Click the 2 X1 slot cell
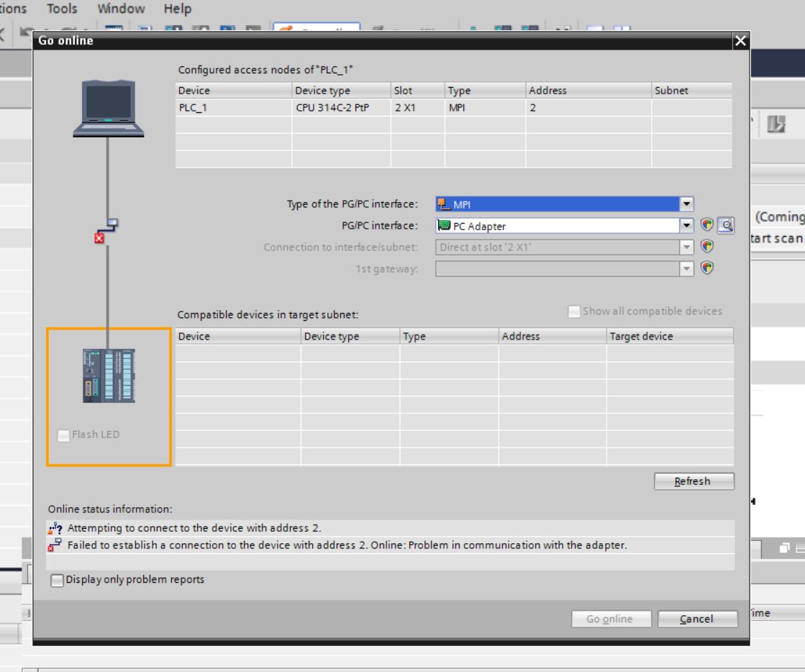The image size is (805, 672). pos(417,108)
